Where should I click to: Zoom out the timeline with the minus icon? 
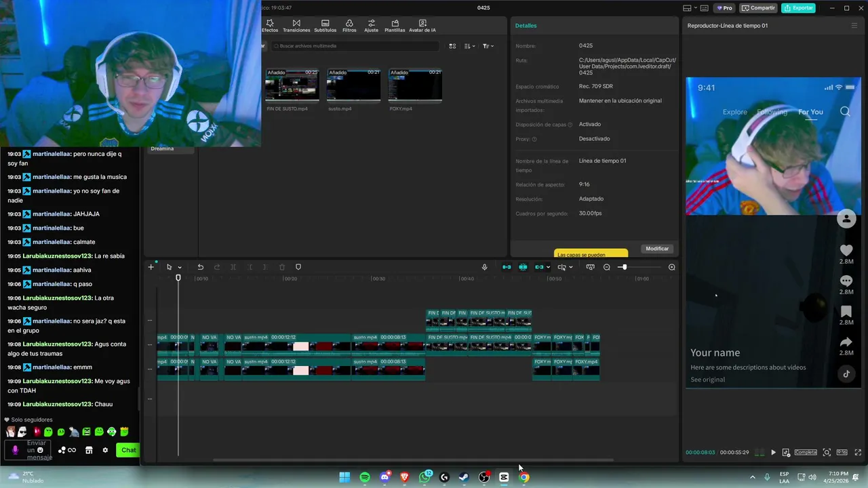point(607,267)
